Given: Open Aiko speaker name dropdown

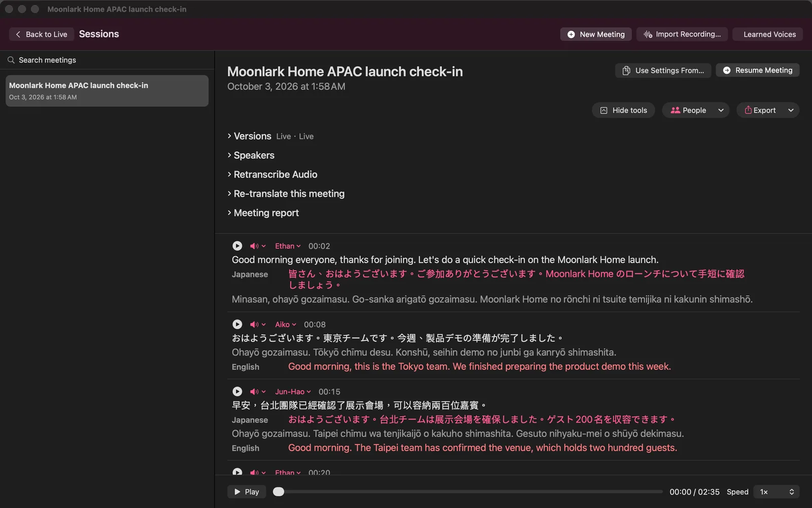Looking at the screenshot, I should 286,324.
